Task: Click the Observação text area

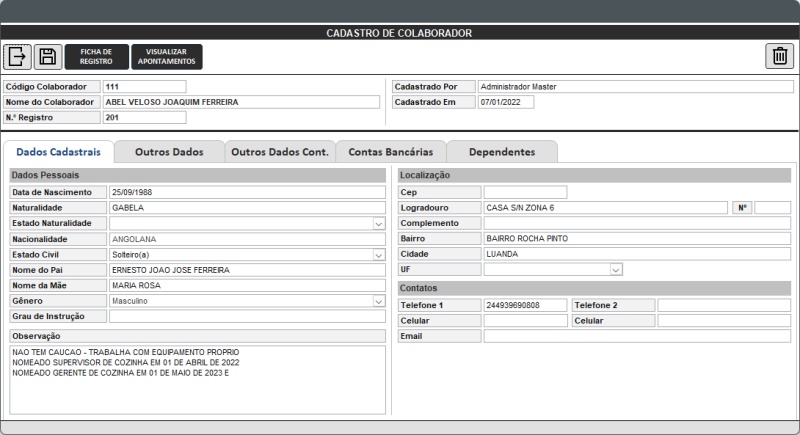Action: pos(197,379)
